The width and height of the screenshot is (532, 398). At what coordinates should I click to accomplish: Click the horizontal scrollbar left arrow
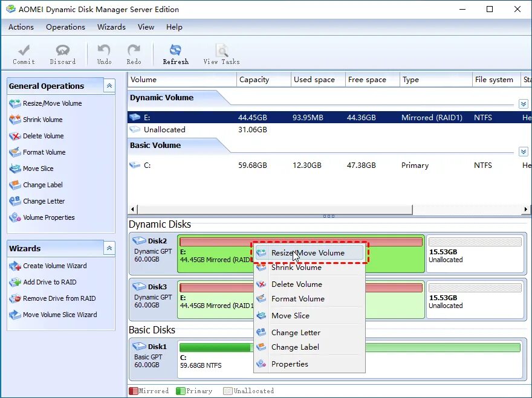pyautogui.click(x=133, y=209)
